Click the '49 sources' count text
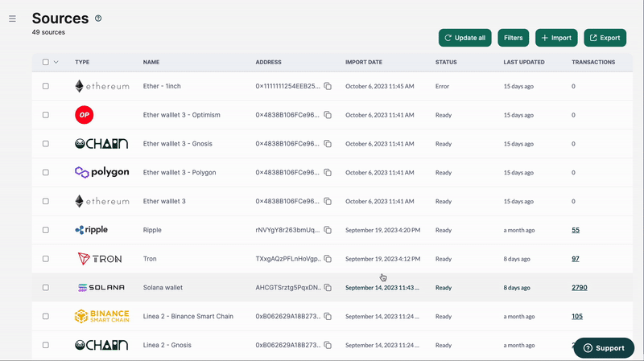The height and width of the screenshot is (361, 644). [48, 32]
